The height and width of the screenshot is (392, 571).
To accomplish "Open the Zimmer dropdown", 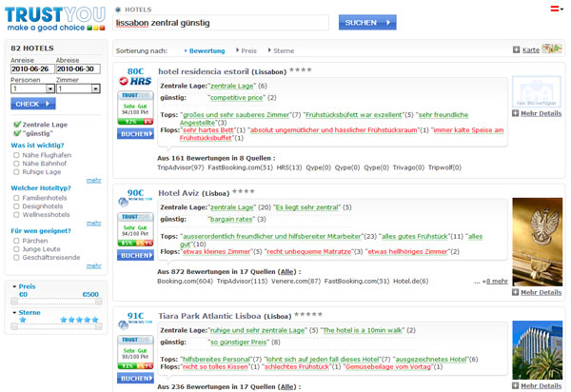I will click(78, 88).
